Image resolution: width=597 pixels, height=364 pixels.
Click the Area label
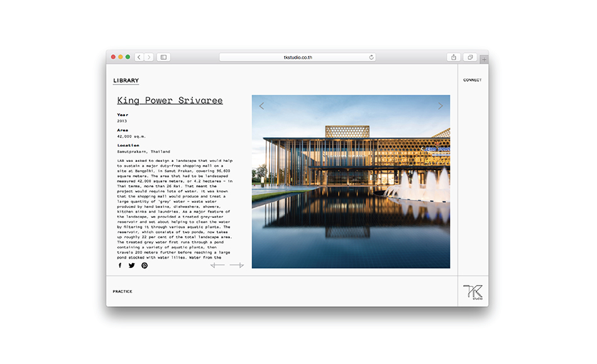pos(123,130)
